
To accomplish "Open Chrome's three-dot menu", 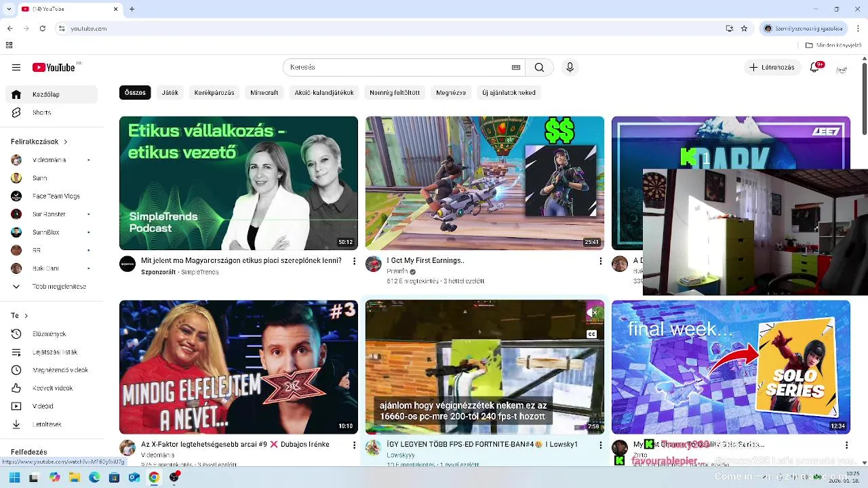I will [856, 28].
